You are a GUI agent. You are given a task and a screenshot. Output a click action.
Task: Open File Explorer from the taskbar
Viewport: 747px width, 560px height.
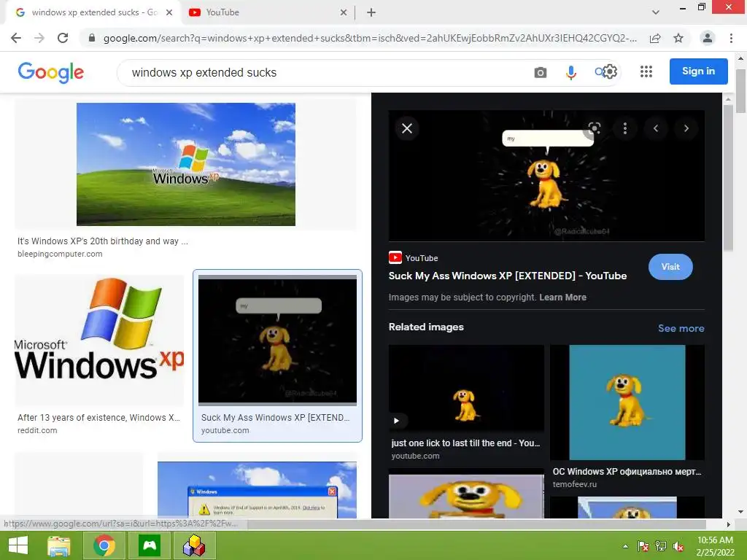click(x=59, y=545)
